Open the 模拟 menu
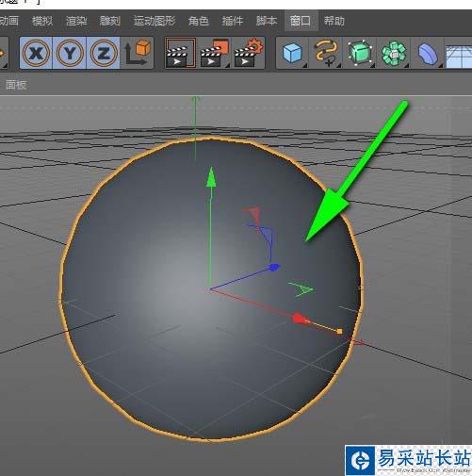 (x=42, y=21)
